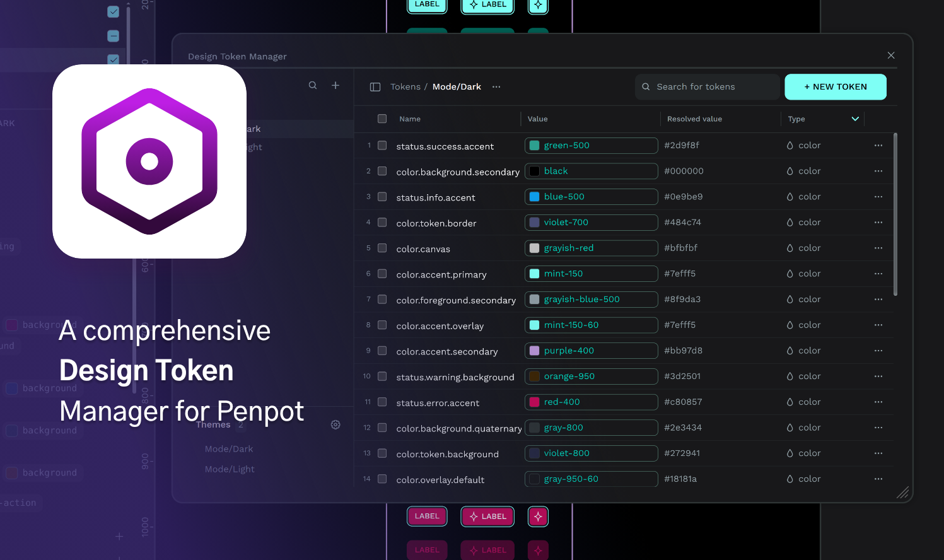Click the pink LABEL button on canvas
Screen dimensions: 944x560
[427, 516]
